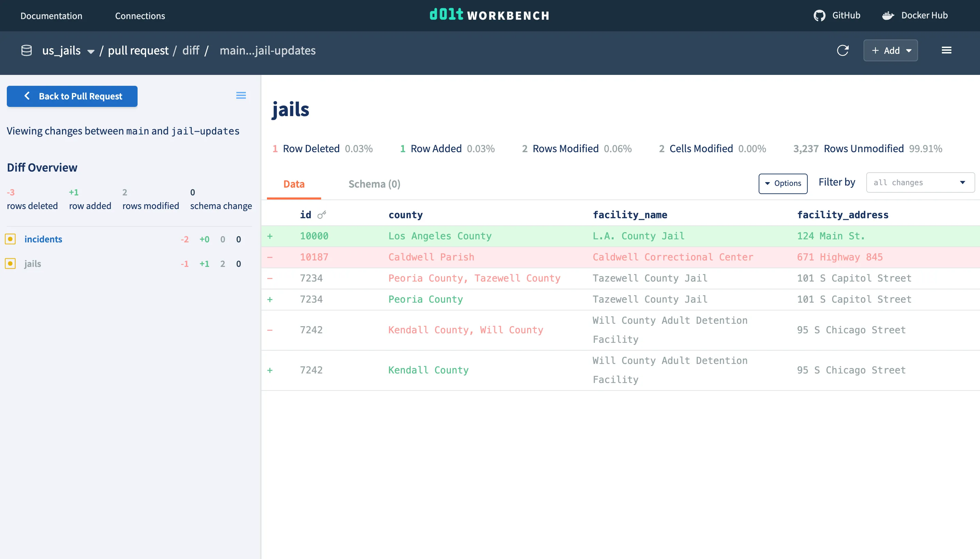980x559 pixels.
Task: Toggle the jails table status marker
Action: (x=10, y=264)
